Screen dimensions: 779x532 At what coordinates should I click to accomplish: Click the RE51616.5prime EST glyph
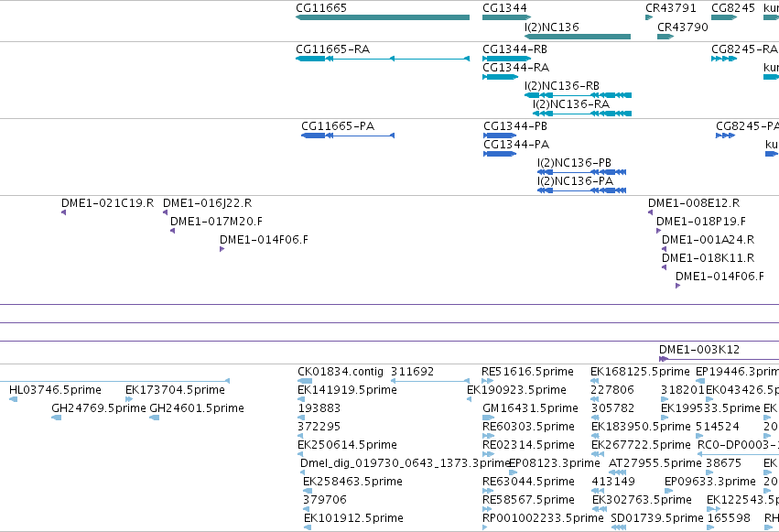coord(487,381)
